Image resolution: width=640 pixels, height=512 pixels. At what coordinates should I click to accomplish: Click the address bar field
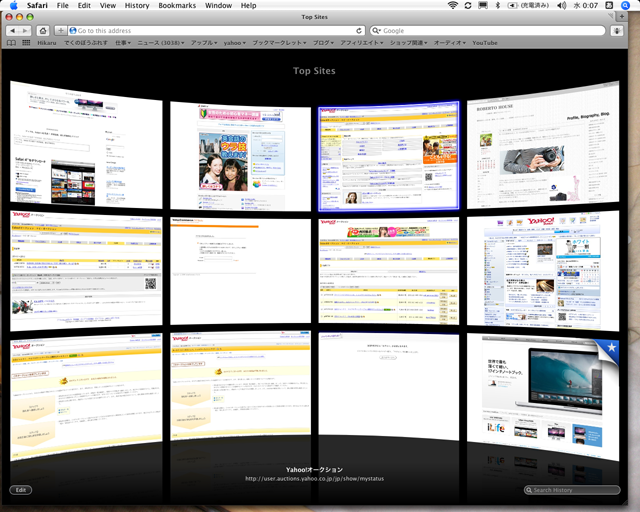pyautogui.click(x=216, y=31)
